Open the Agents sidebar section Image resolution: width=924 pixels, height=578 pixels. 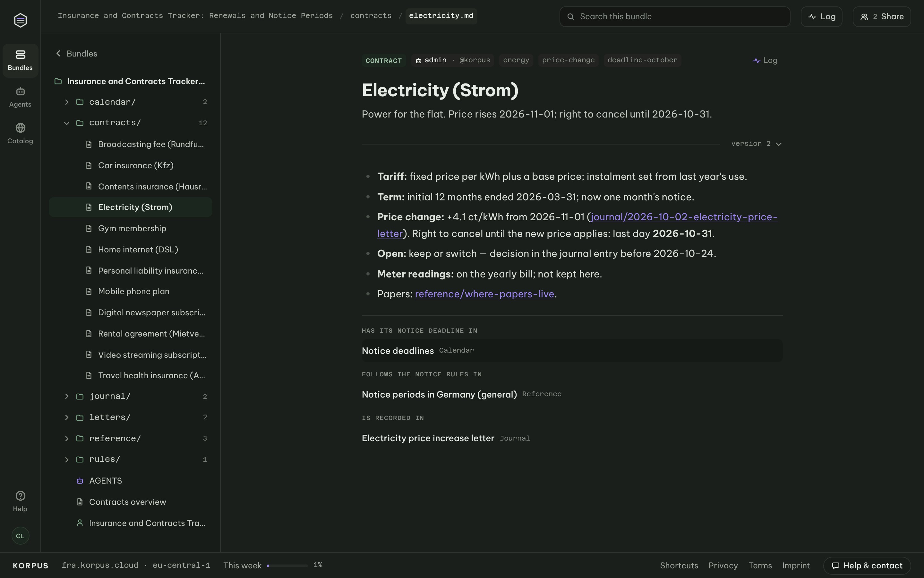(x=20, y=97)
